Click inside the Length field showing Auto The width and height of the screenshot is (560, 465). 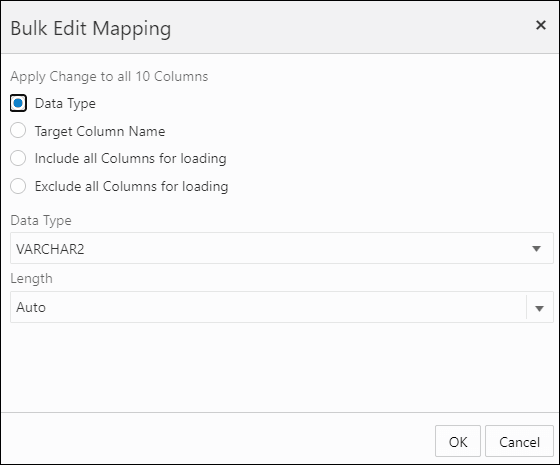pos(268,307)
